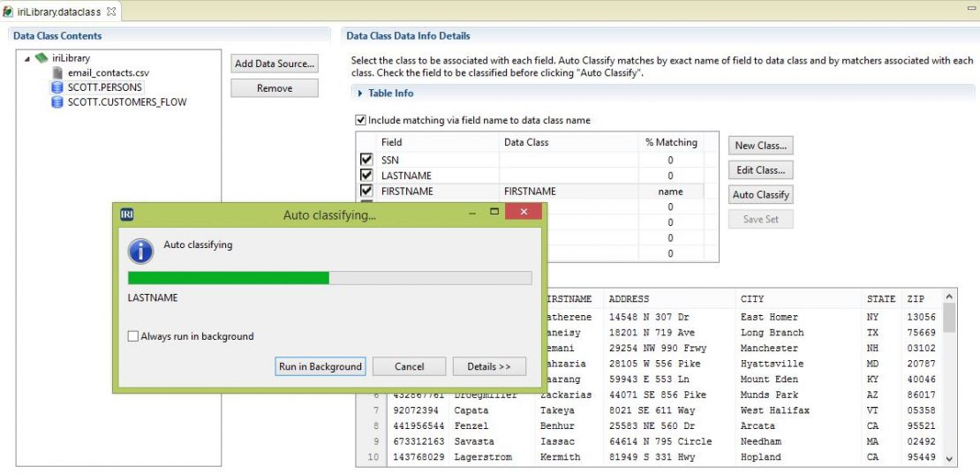980x474 pixels.
Task: Click the Capata last name cell
Action: click(x=471, y=410)
